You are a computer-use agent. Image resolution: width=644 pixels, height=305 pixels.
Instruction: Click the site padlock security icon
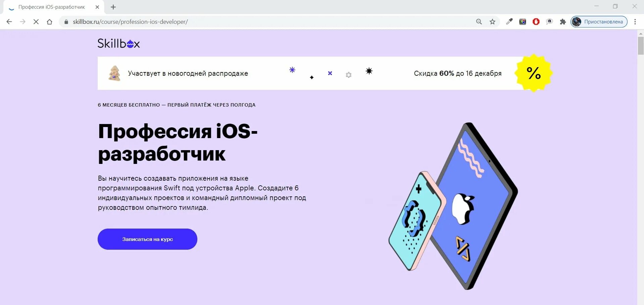(66, 22)
